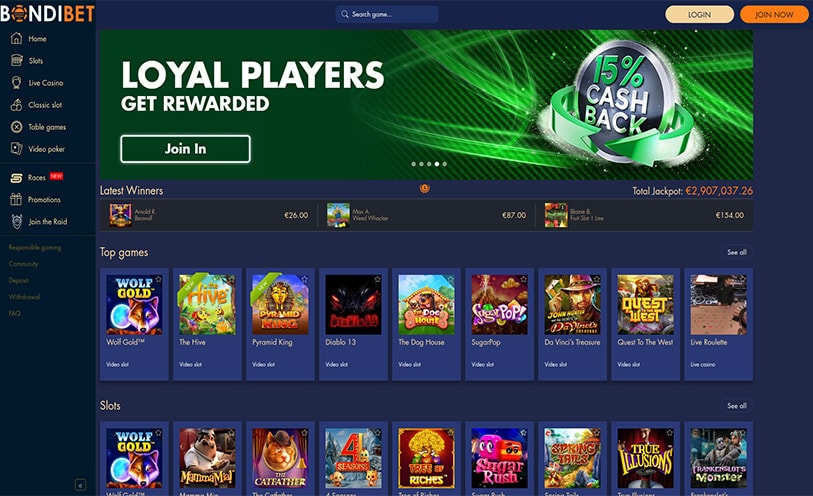Screen dimensions: 813x496
Task: Select the fourth banner carousel dot
Action: (x=437, y=164)
